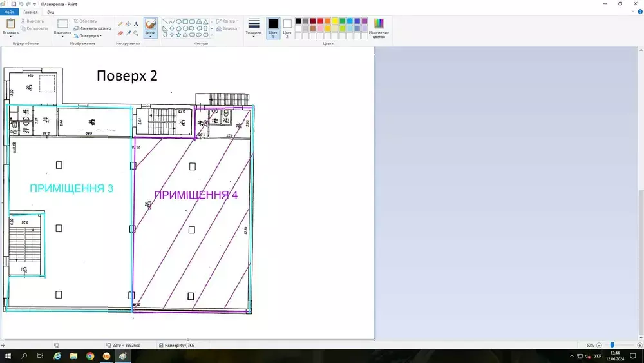The image size is (644, 363).
Task: Select the Pencil tool
Action: (x=120, y=24)
